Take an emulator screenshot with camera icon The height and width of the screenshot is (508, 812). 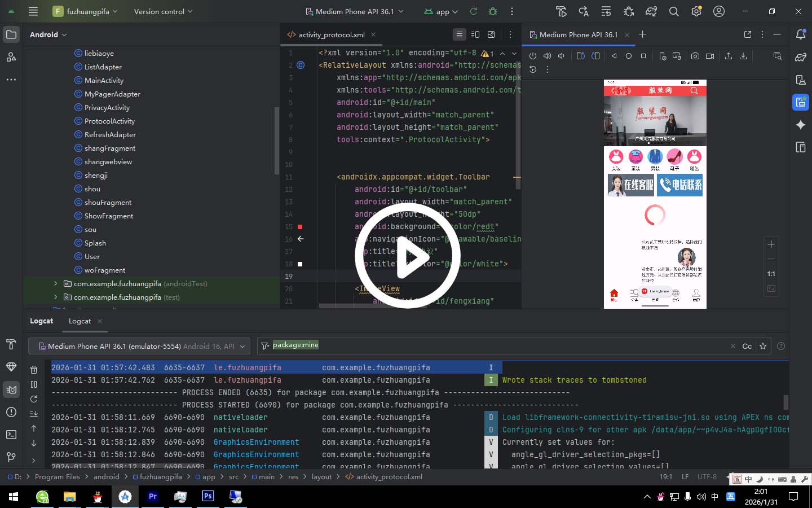click(x=695, y=56)
